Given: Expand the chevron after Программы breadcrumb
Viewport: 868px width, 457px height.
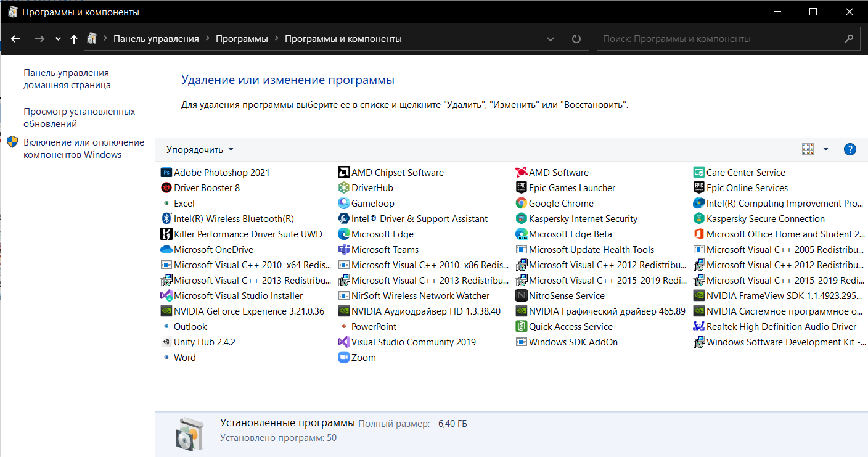Looking at the screenshot, I should (x=276, y=39).
